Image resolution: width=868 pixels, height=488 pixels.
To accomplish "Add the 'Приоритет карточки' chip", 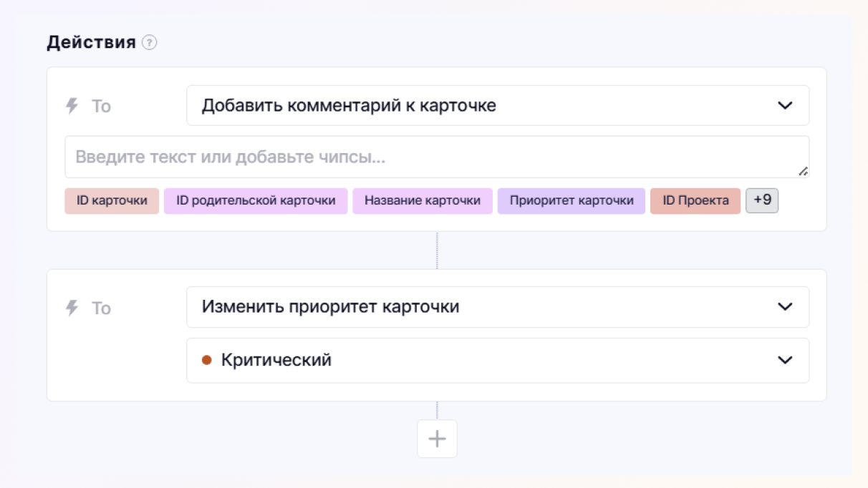I will pyautogui.click(x=572, y=201).
